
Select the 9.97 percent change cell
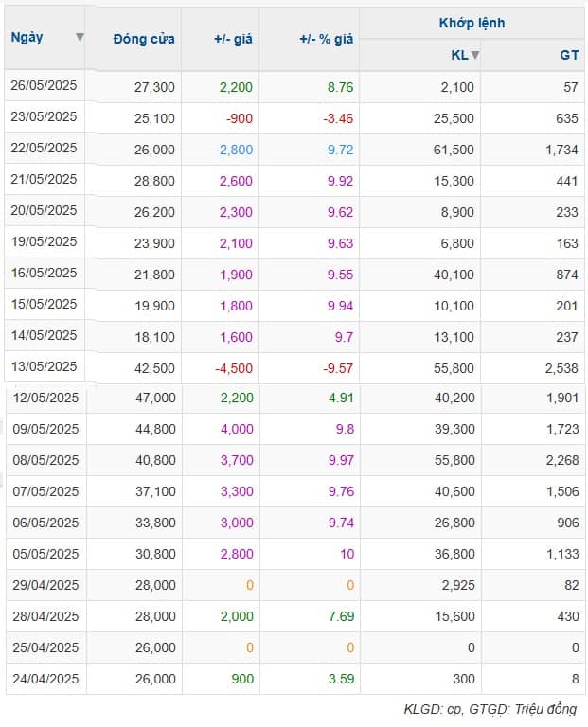337,460
